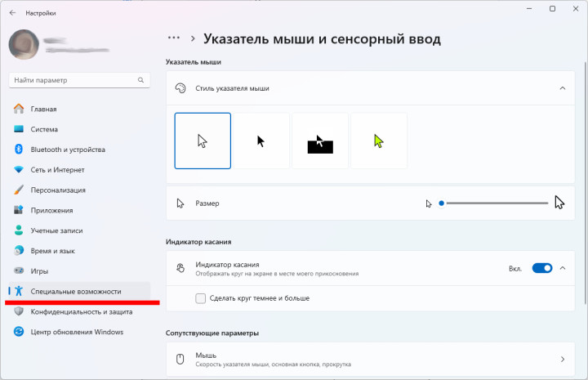Open breadcrumb three-dots menu

(173, 38)
